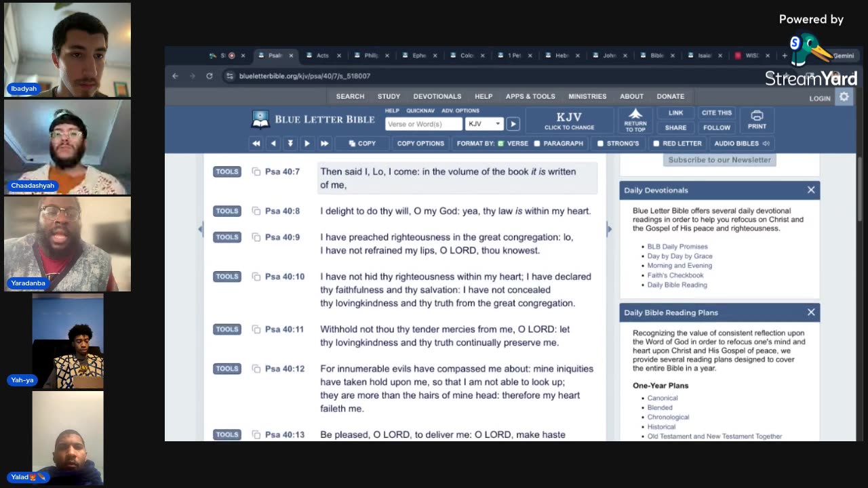Viewport: 868px width, 488px height.
Task: Open Tools for Psa 40:10
Action: [227, 277]
